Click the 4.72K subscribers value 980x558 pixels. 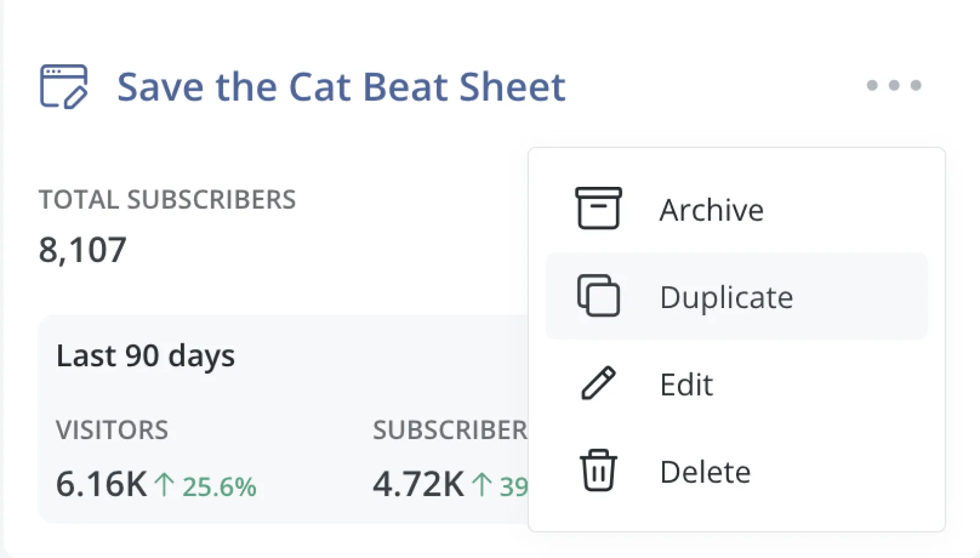point(418,484)
